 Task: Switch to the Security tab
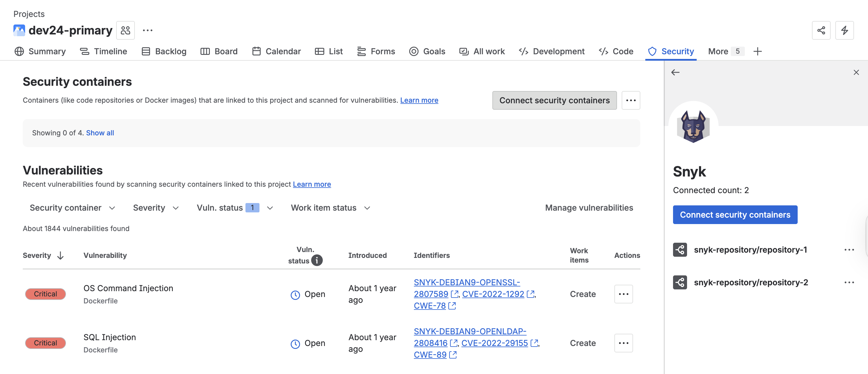click(671, 51)
